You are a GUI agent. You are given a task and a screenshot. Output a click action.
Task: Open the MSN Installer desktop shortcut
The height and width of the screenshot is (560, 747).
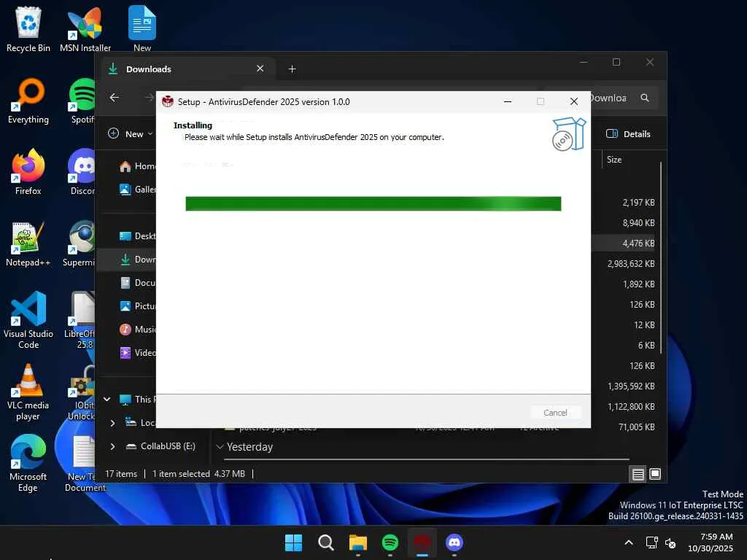click(85, 29)
